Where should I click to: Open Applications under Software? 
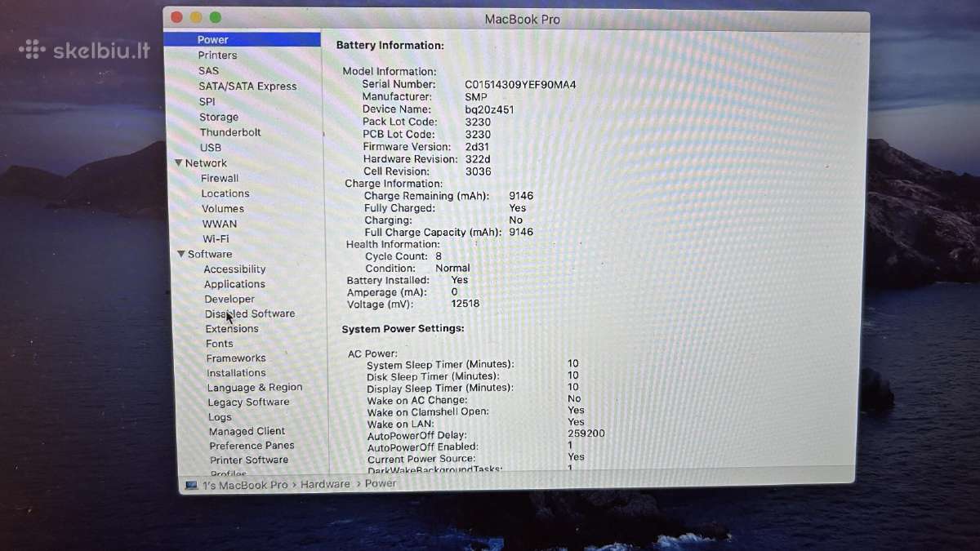pos(234,284)
